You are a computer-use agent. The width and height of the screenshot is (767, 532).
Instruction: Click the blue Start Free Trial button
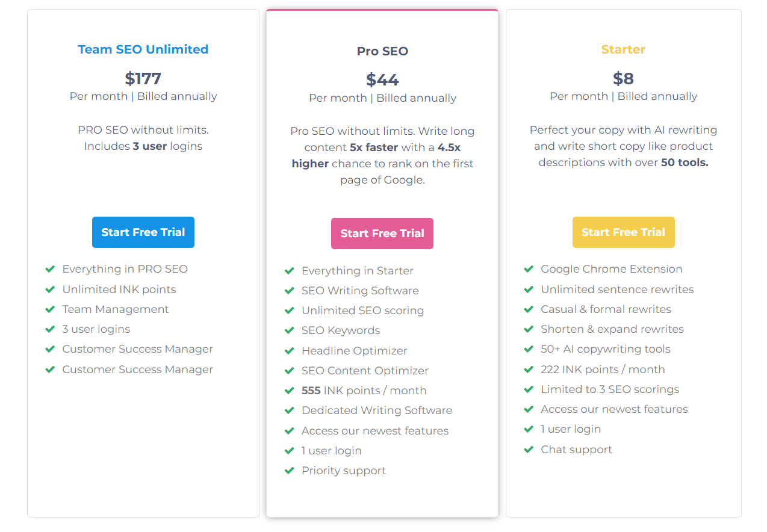point(143,232)
